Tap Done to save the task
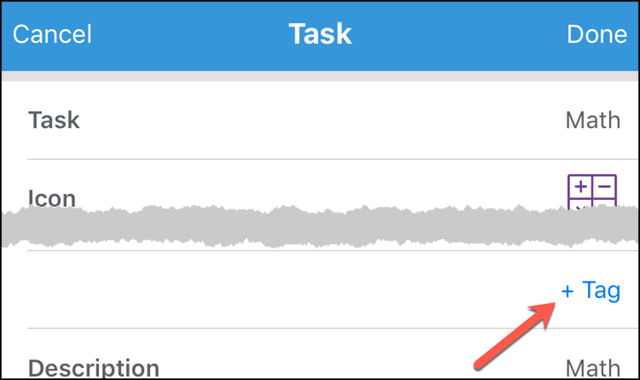Image resolution: width=640 pixels, height=380 pixels. 597,34
